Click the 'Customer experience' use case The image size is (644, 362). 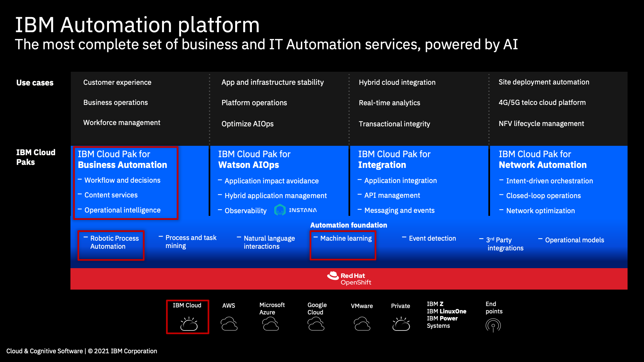(117, 82)
